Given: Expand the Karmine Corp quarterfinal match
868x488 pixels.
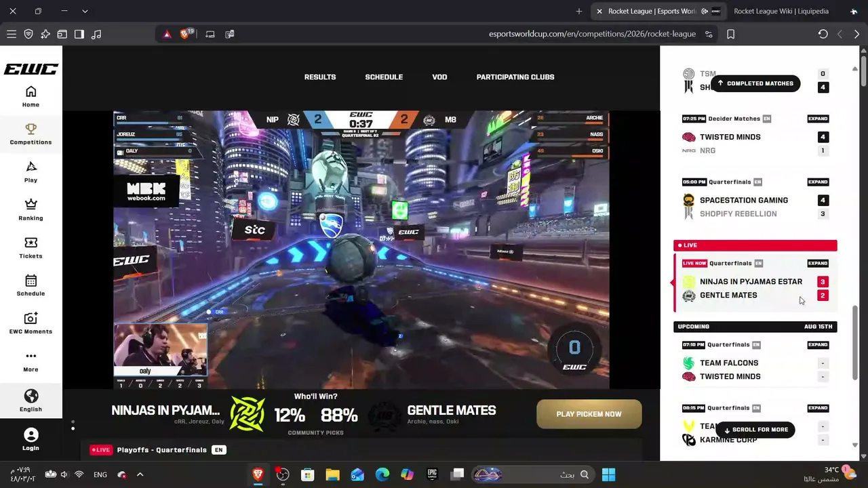Looking at the screenshot, I should tap(818, 408).
